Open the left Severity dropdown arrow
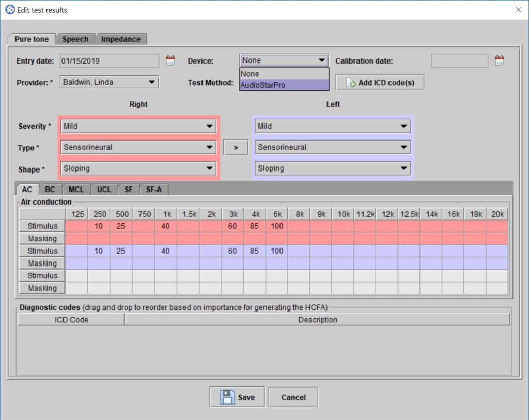This screenshot has width=529, height=420. tap(402, 126)
